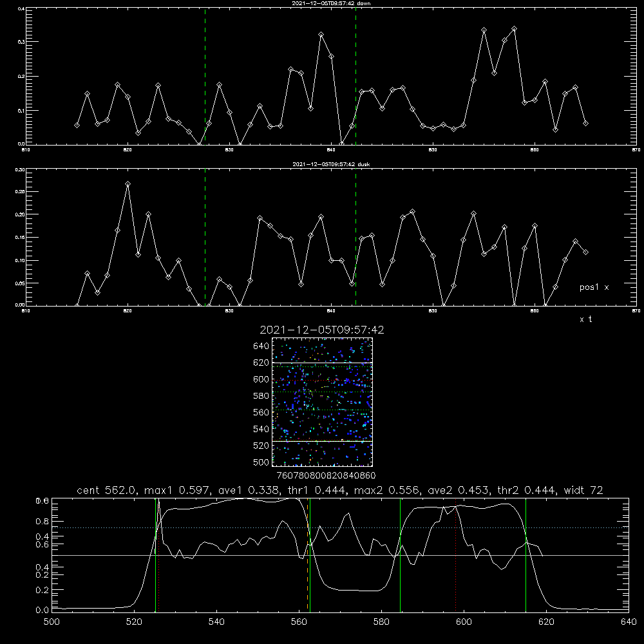Click the 580 y-axis label of scatter image
644x644 pixels.
pyautogui.click(x=261, y=396)
